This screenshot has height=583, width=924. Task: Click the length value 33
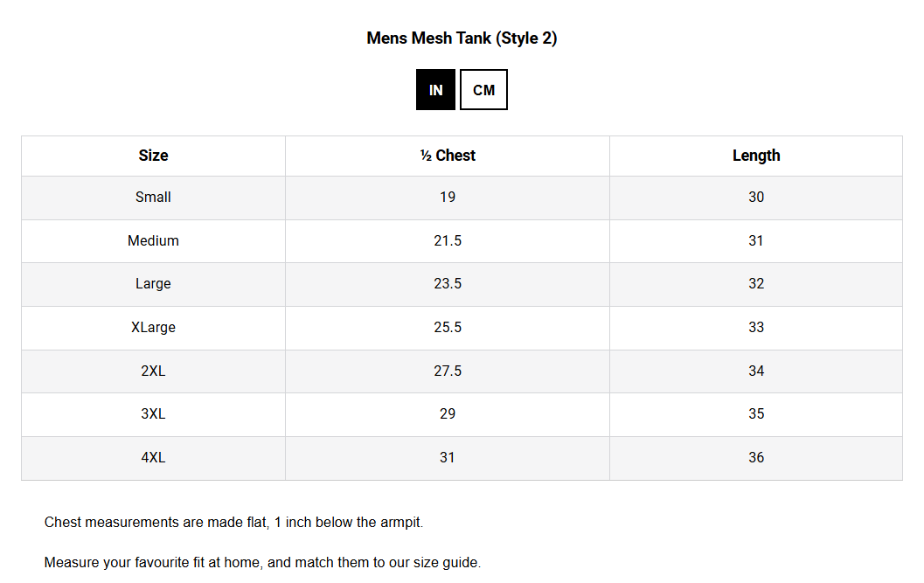pos(756,328)
